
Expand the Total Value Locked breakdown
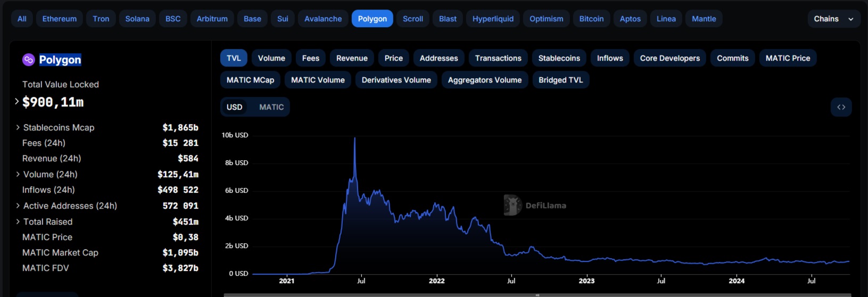(x=17, y=101)
